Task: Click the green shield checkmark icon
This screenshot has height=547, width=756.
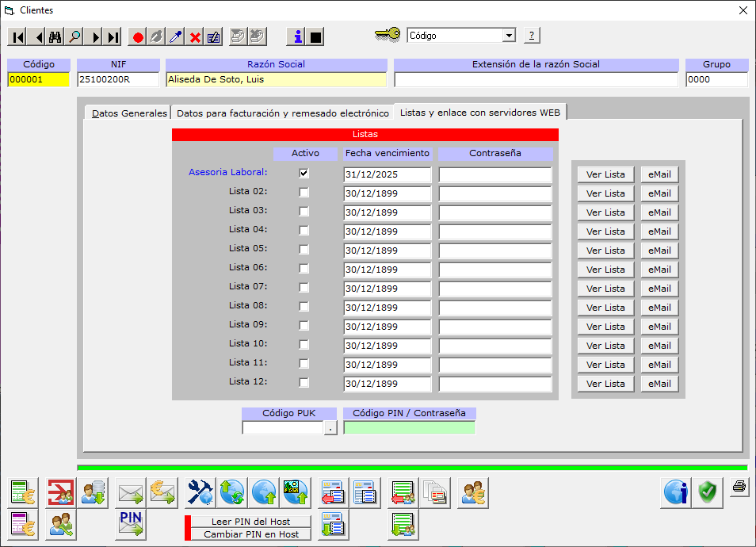Action: [708, 492]
